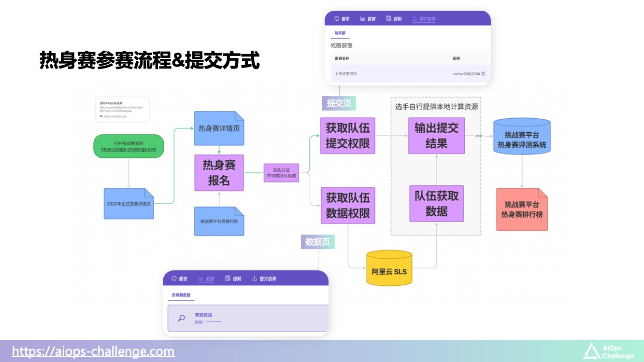644x362 pixels.
Task: Select the 数据 tab in the bottom panel
Action: [x=206, y=278]
